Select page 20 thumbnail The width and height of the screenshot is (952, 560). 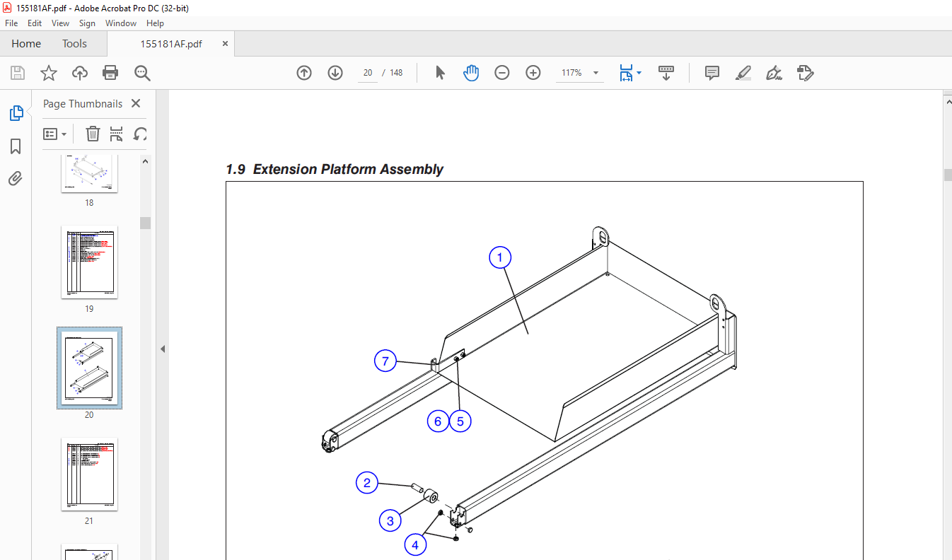pyautogui.click(x=89, y=368)
